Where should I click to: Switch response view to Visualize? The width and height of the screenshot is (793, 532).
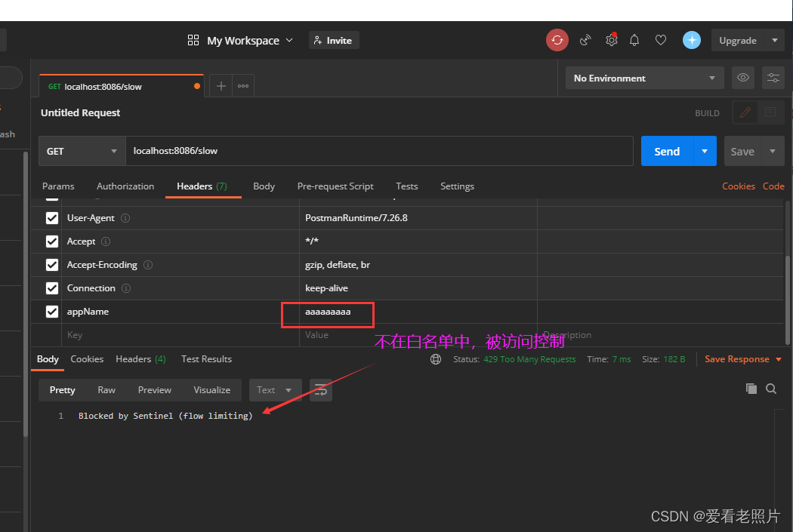click(x=212, y=390)
